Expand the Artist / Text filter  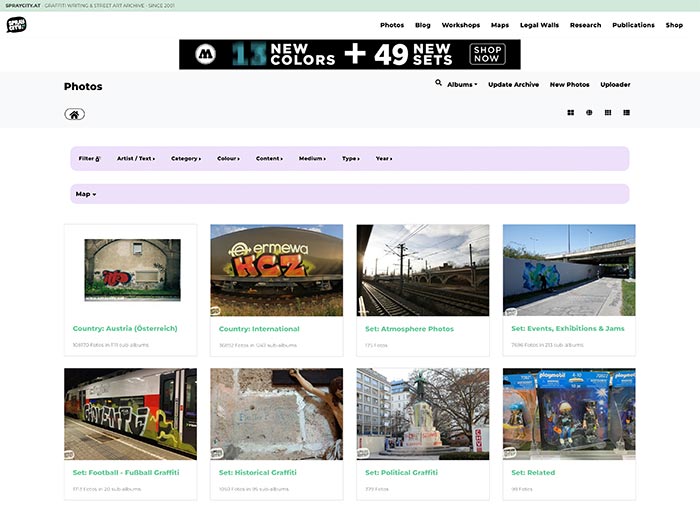coord(135,159)
